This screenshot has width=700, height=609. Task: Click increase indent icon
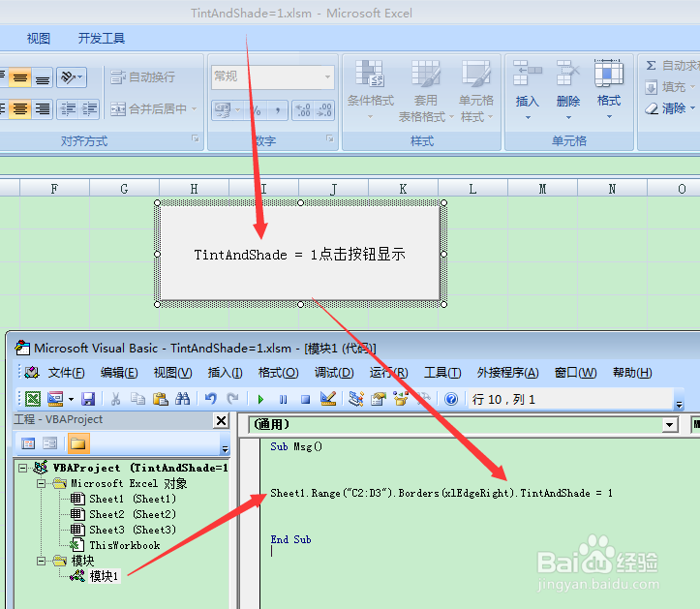(x=89, y=109)
